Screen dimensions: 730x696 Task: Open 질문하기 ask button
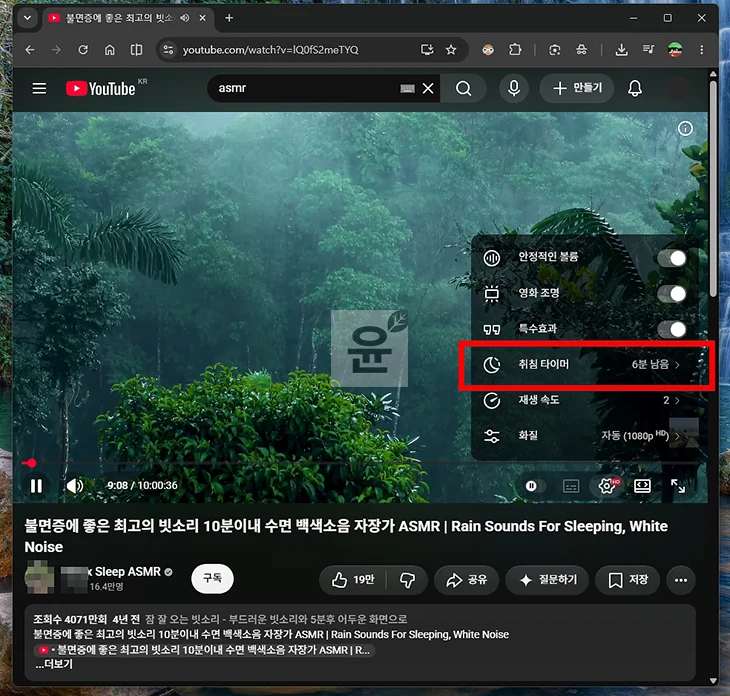click(547, 580)
